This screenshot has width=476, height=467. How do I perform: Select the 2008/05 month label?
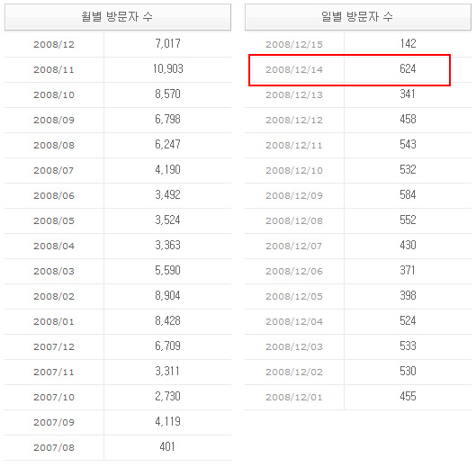point(54,221)
